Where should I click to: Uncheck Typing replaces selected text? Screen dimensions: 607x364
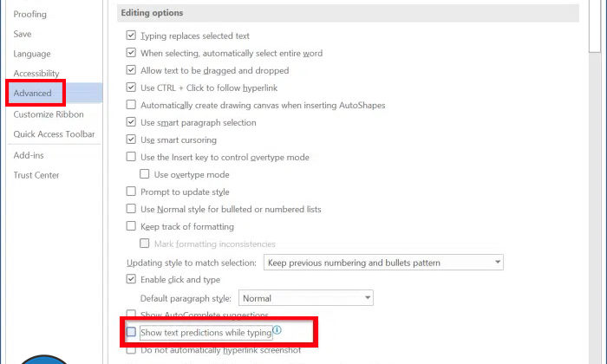tap(132, 36)
